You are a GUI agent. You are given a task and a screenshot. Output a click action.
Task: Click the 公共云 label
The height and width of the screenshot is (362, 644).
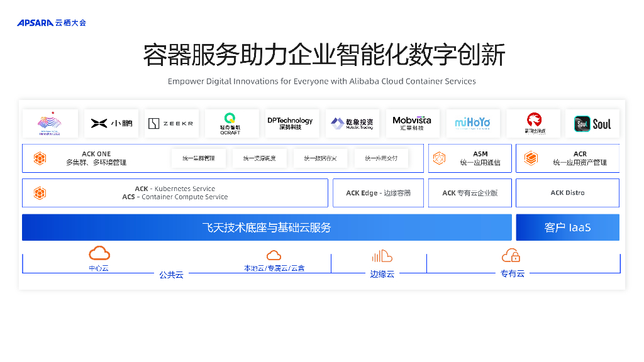[x=171, y=275]
